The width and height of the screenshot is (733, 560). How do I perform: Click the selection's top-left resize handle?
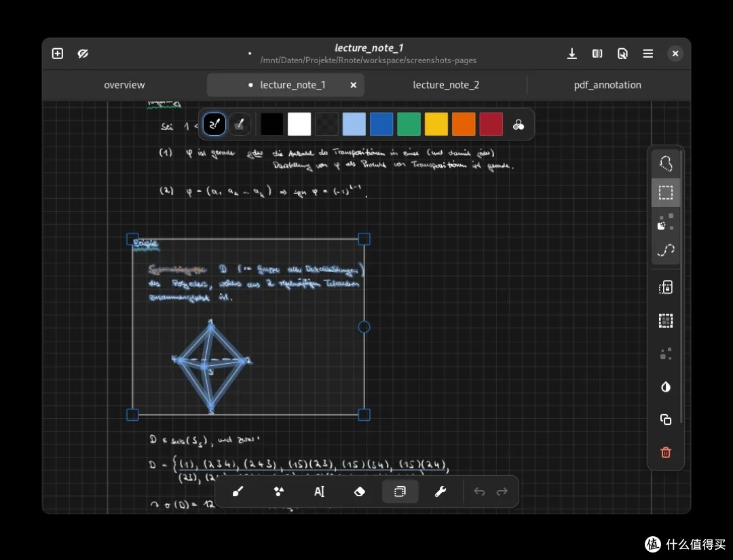click(132, 240)
